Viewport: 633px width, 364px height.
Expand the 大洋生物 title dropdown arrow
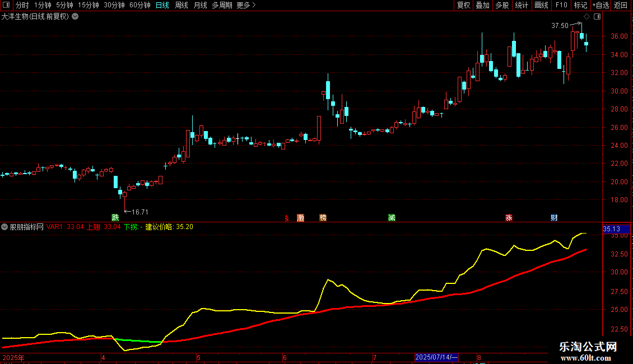(x=75, y=17)
